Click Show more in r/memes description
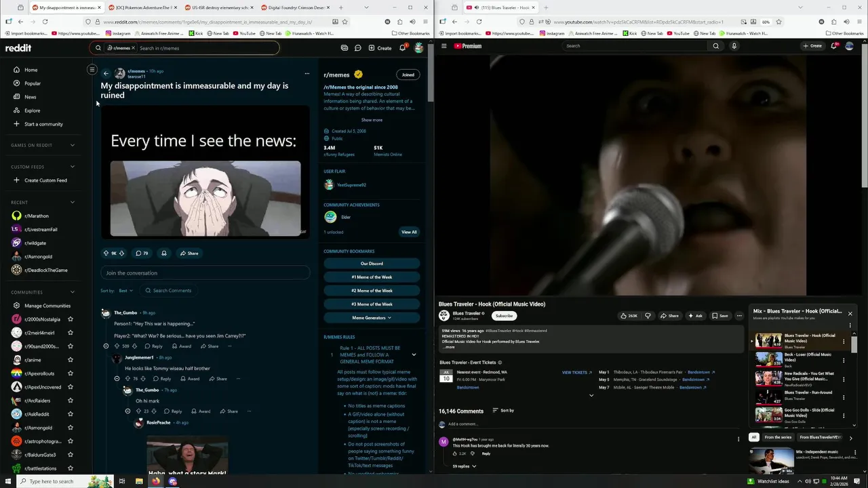 (372, 120)
